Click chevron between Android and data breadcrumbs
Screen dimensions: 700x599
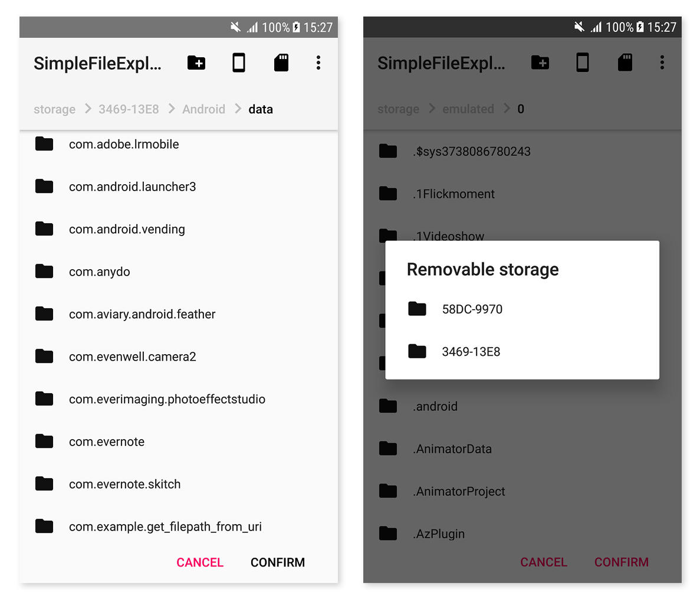[x=237, y=109]
